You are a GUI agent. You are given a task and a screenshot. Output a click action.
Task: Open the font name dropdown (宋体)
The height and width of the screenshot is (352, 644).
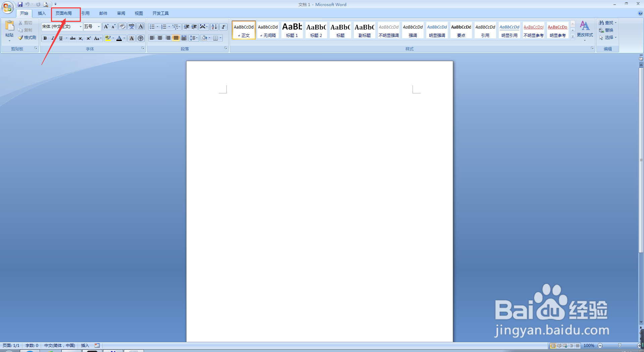pyautogui.click(x=80, y=27)
